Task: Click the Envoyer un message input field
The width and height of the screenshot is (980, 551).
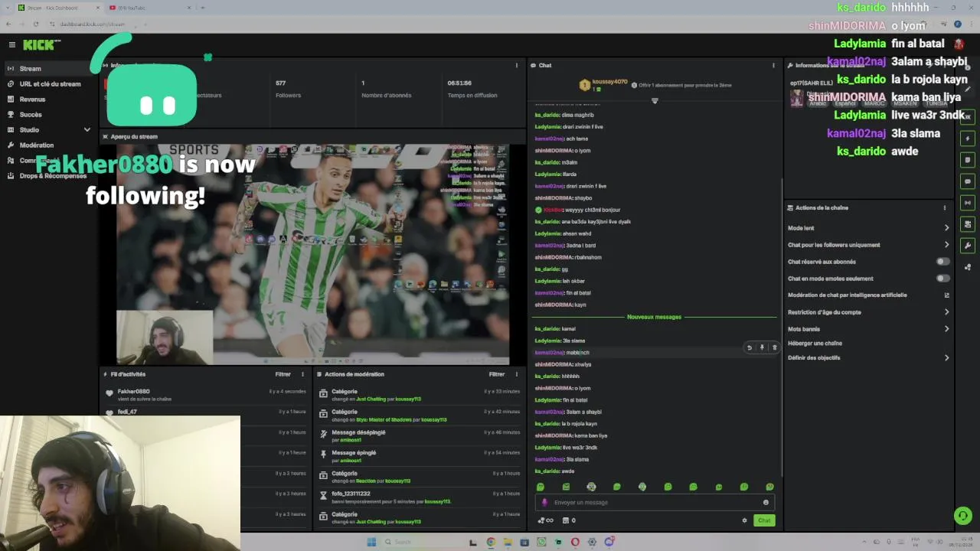Action: pos(655,503)
